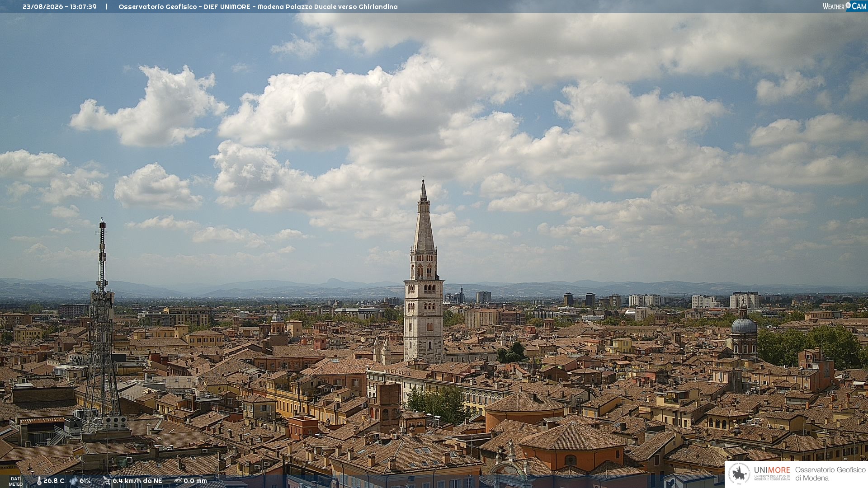Click the humidity water droplets icon
This screenshot has height=488, width=868.
coord(73,481)
